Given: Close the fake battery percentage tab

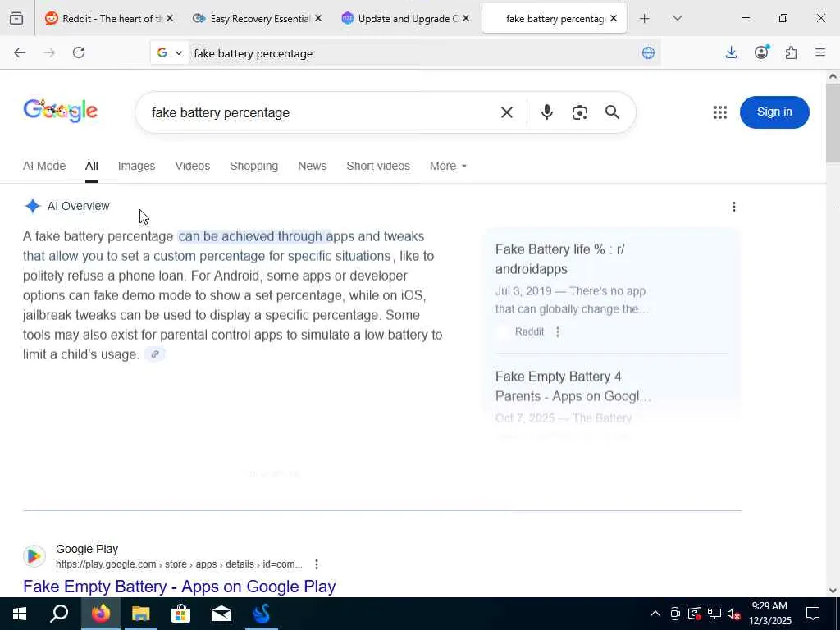Looking at the screenshot, I should tap(614, 19).
